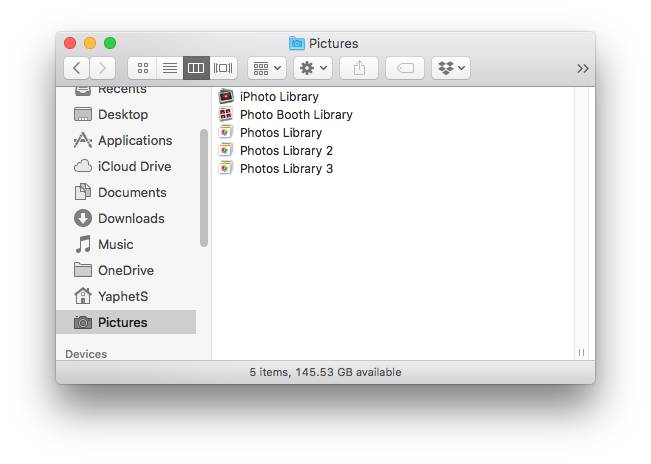Open the Dropbox toolbar menu

click(451, 68)
